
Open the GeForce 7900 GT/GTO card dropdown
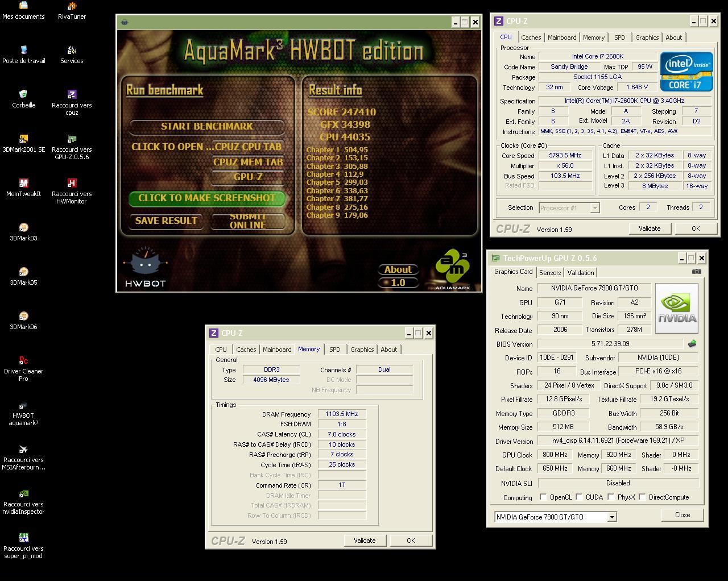click(x=556, y=517)
